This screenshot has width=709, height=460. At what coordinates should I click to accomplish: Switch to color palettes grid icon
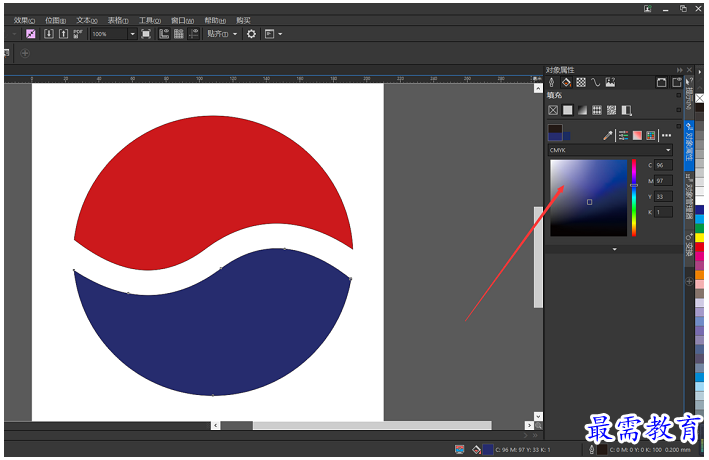651,135
